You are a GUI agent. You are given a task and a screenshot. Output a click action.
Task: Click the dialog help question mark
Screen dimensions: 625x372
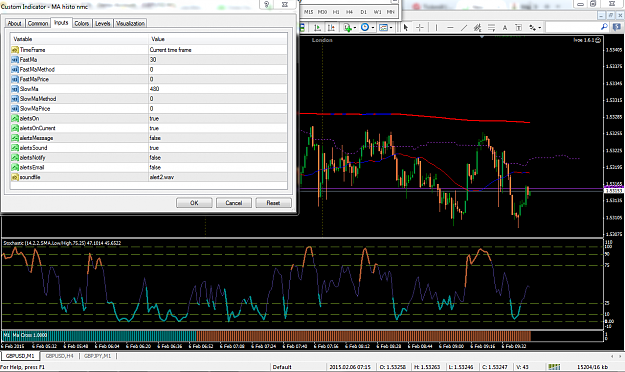pyautogui.click(x=267, y=4)
